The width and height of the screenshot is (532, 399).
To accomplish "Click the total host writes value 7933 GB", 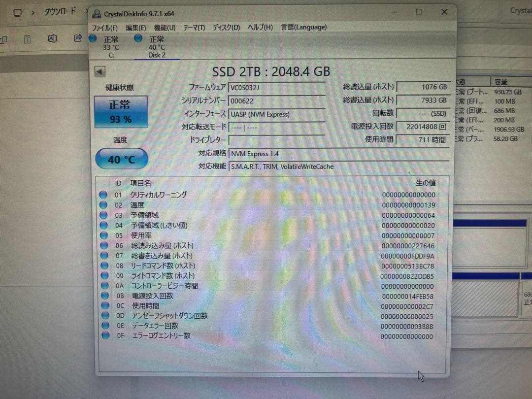I will [x=423, y=100].
